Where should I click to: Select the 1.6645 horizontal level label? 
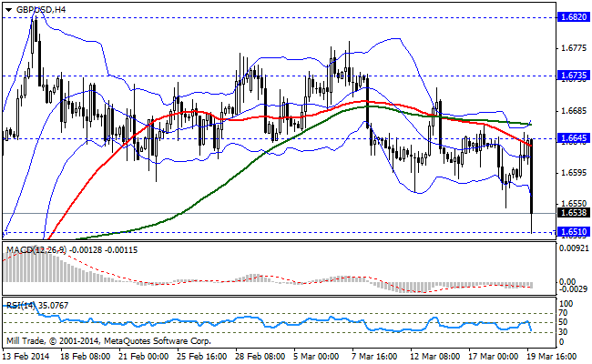click(x=574, y=138)
